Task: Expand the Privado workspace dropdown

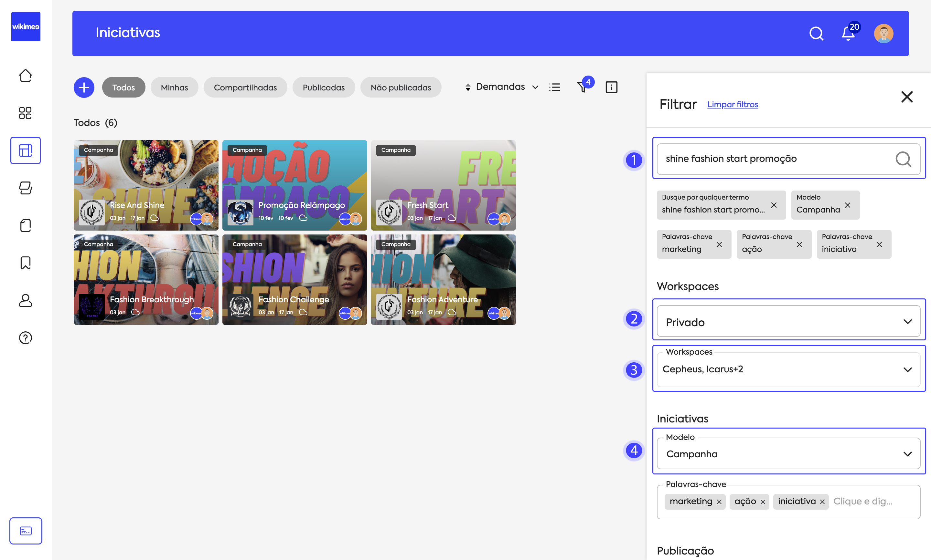Action: click(x=788, y=322)
